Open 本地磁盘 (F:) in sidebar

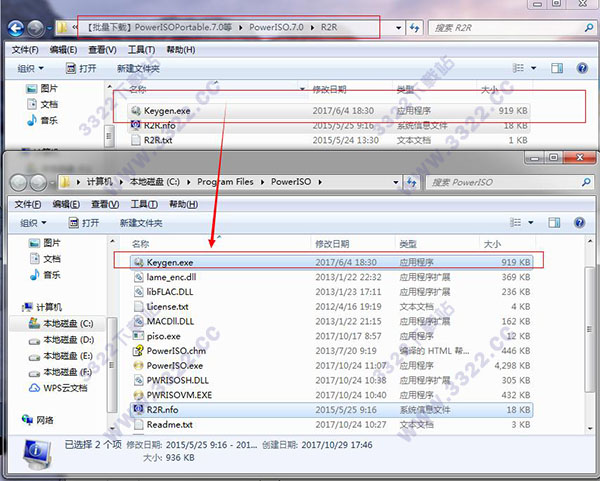(x=60, y=372)
